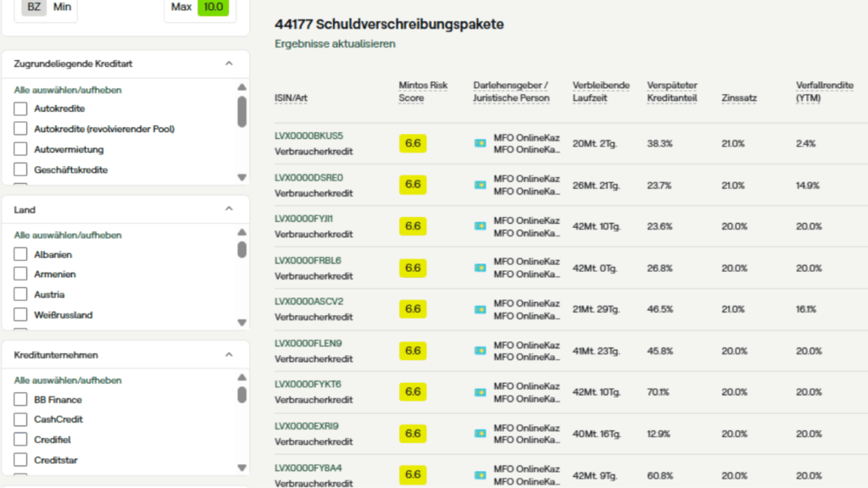This screenshot has height=488, width=868.
Task: Collapse the Zugrundeliegende Kreditart section
Action: [228, 64]
